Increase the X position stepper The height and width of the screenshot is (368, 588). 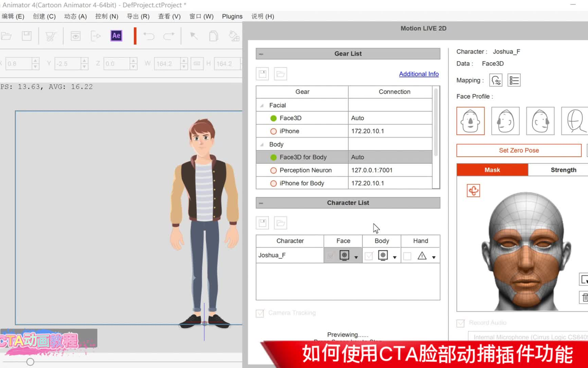[35, 61]
